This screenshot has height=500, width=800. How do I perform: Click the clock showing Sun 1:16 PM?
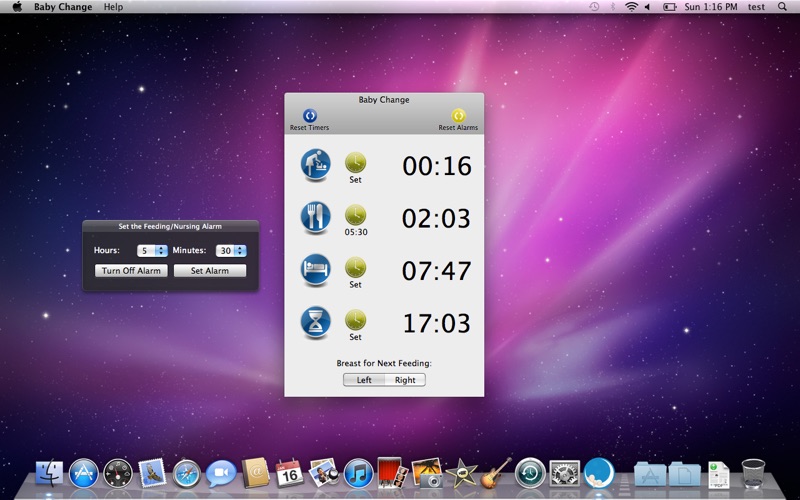click(x=711, y=7)
